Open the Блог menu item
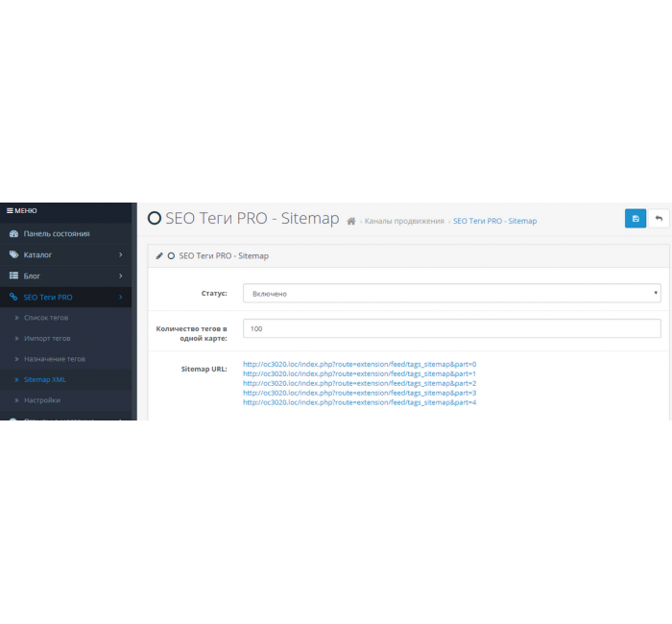 click(65, 276)
